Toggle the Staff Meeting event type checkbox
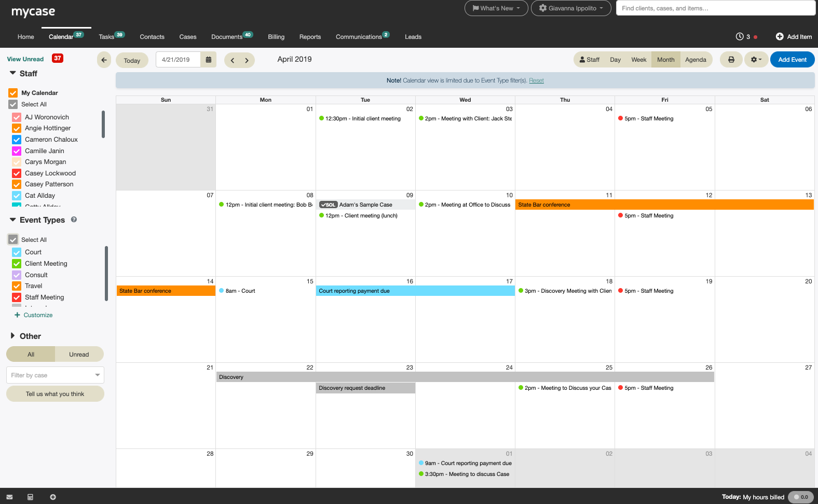818x504 pixels. pos(17,297)
